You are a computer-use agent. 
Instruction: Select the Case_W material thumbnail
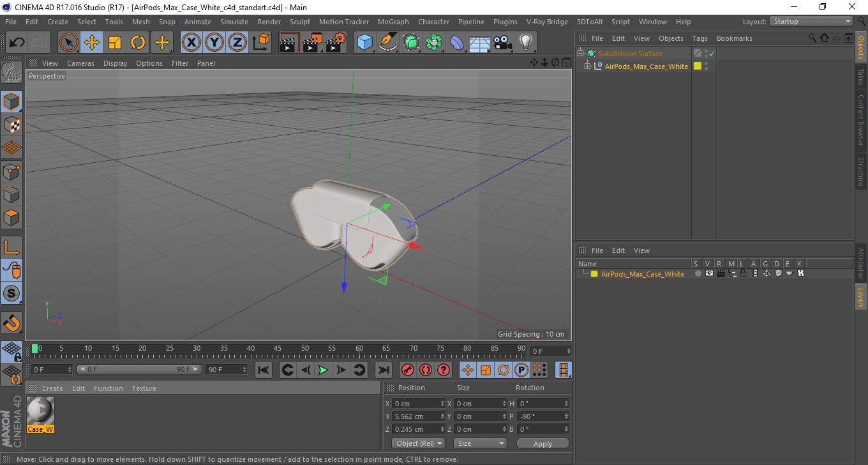(x=40, y=414)
